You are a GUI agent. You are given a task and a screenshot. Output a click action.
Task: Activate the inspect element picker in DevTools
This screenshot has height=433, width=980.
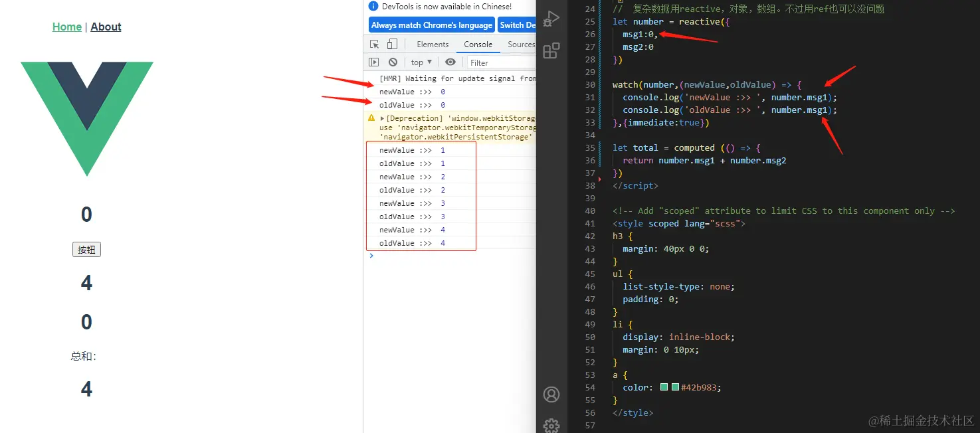point(375,44)
